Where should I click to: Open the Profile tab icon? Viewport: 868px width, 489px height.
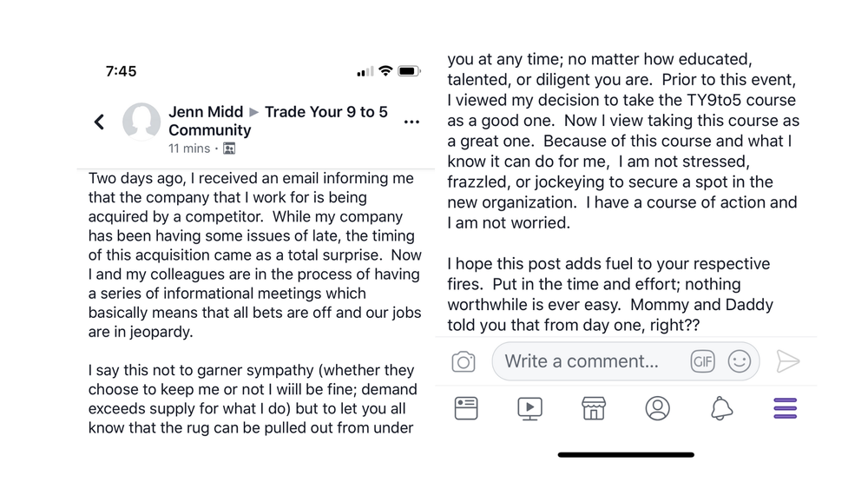[657, 408]
